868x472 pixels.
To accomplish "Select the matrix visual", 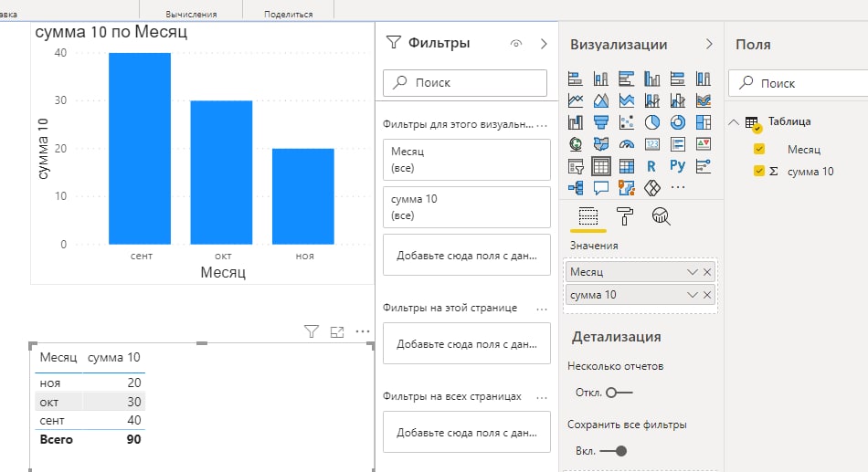I will [626, 166].
